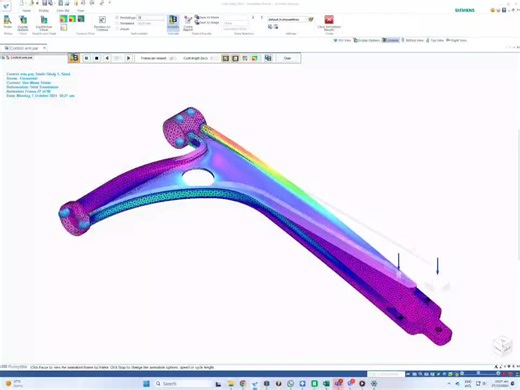520x390 pixels.
Task: Open Display Options in the ribbon
Action: [23, 23]
